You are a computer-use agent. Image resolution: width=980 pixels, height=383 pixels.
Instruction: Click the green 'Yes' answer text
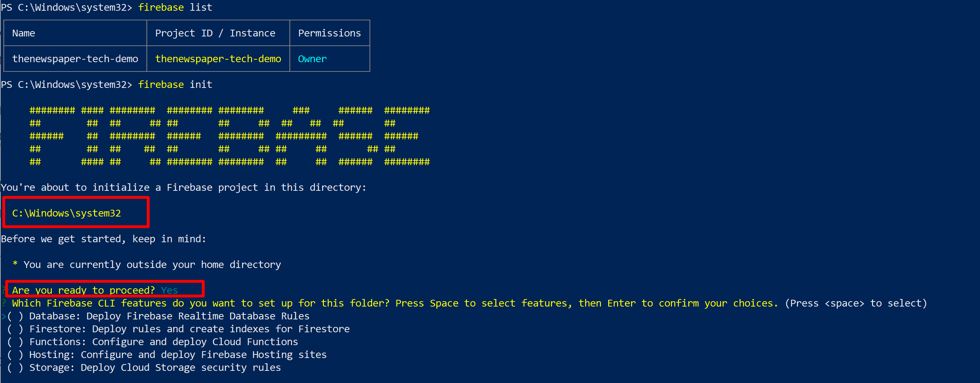[x=169, y=290]
